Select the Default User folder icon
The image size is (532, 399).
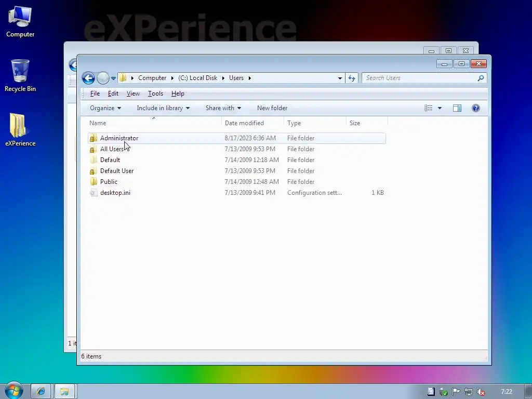(x=94, y=170)
